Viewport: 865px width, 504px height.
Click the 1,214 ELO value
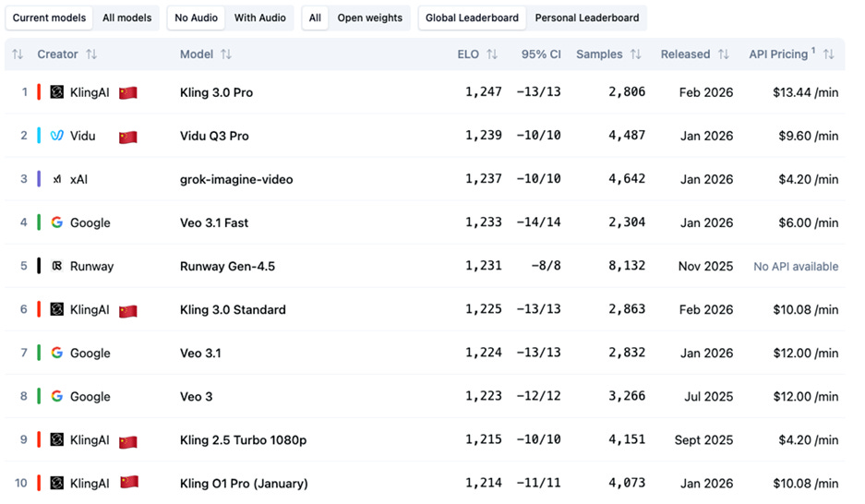click(483, 483)
